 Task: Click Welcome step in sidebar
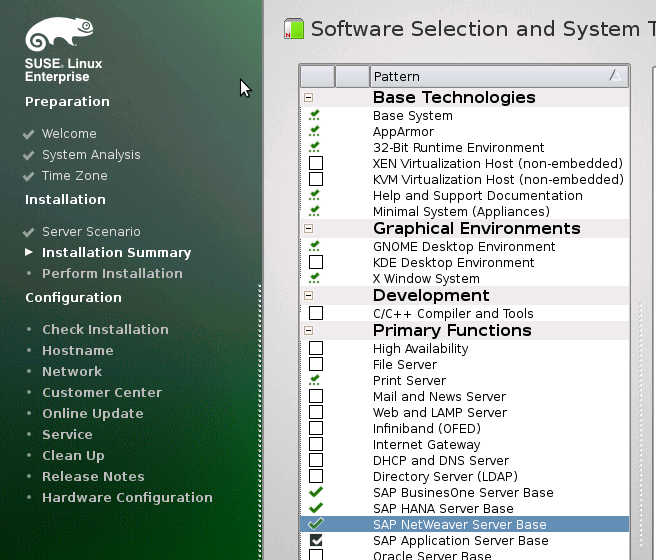click(69, 134)
